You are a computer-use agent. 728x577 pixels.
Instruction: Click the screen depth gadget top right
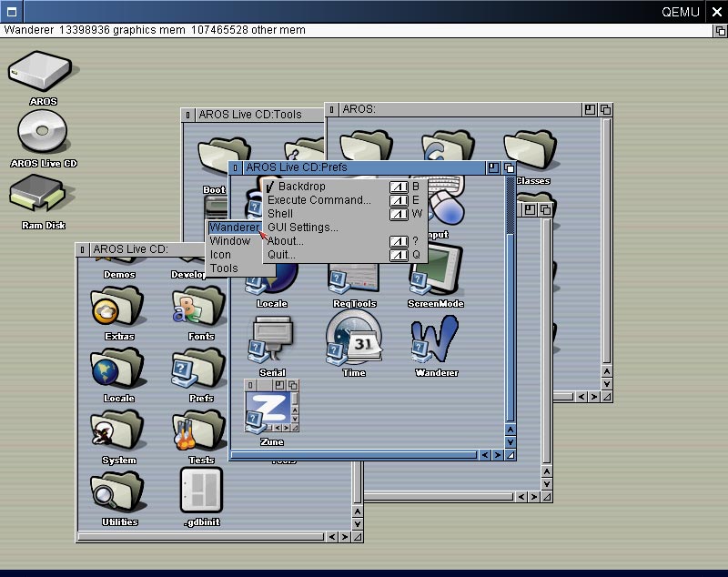[x=720, y=31]
